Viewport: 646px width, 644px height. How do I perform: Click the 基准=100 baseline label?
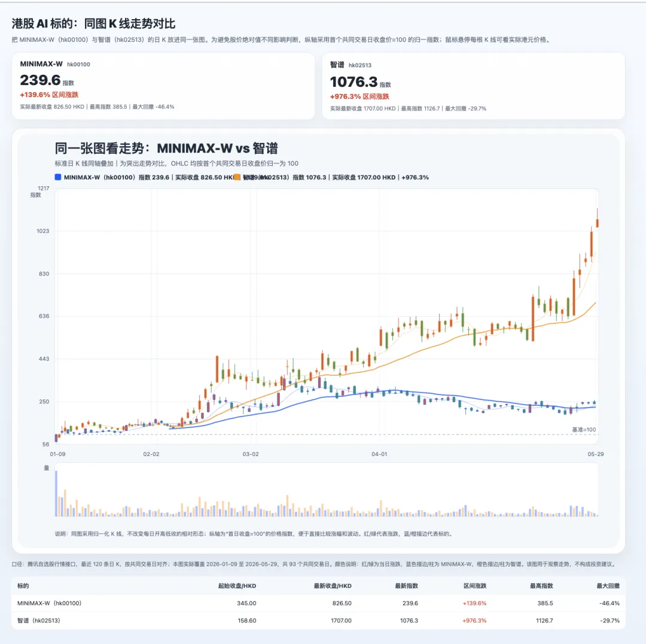pos(584,430)
